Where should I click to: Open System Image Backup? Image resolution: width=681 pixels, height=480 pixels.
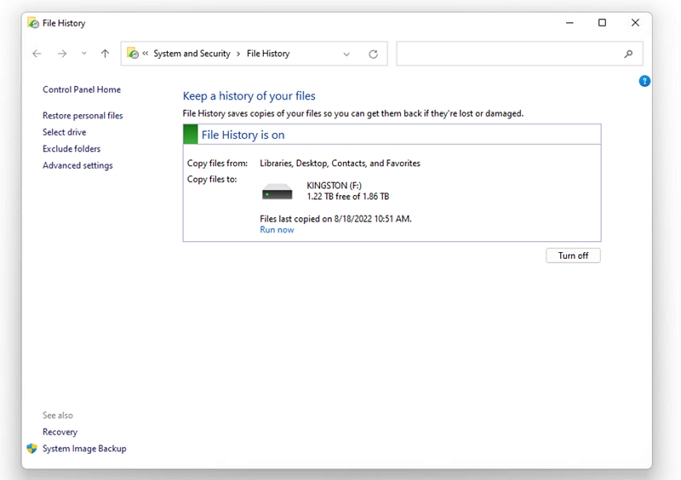click(84, 448)
